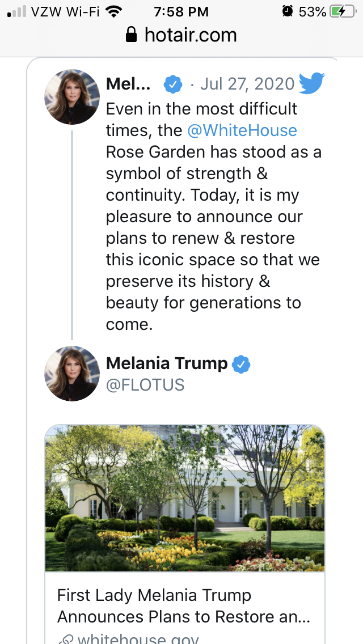Screen dimensions: 363x644
Task: Tap the top Melania profile picture
Action: point(72,96)
